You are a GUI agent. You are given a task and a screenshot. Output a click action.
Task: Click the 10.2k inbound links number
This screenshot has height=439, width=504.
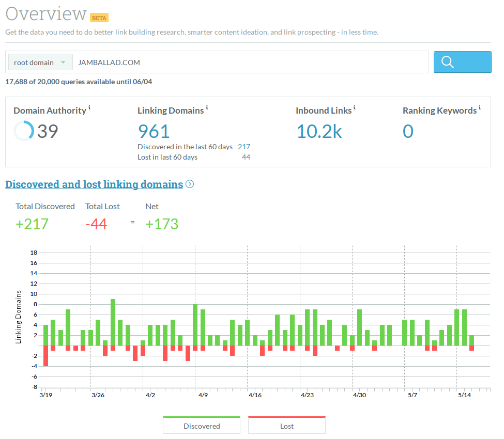pos(319,131)
